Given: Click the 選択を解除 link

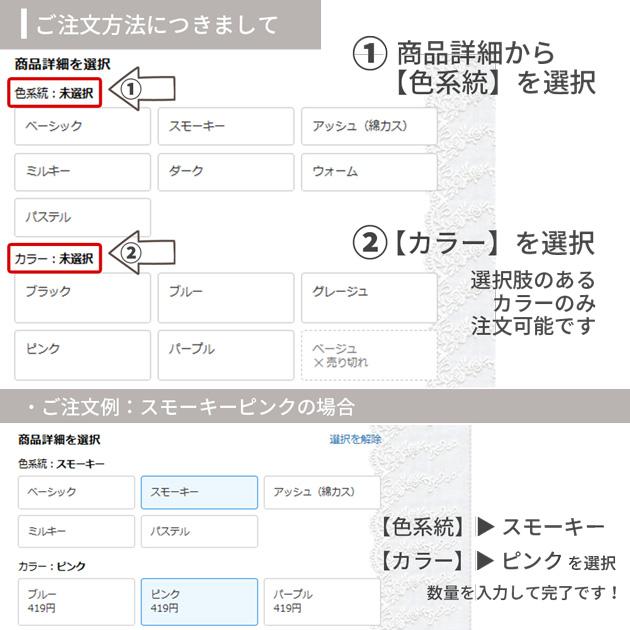Looking at the screenshot, I should [x=355, y=439].
